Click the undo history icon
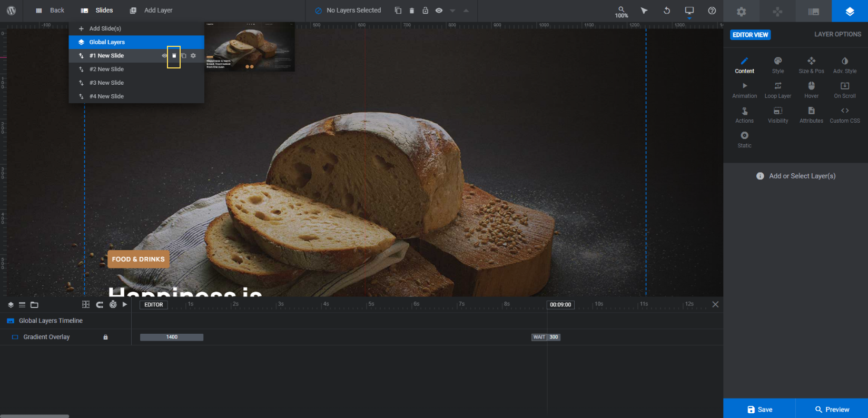 tap(667, 11)
